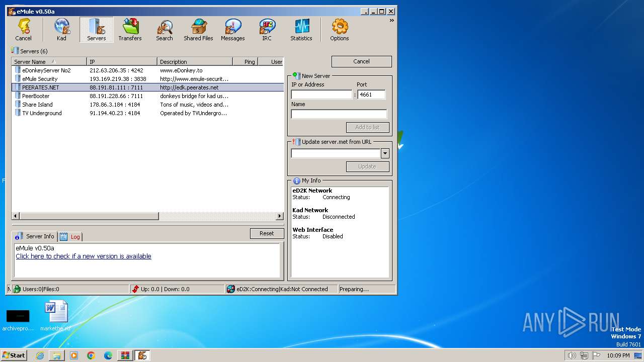Open Shared Files view
The width and height of the screenshot is (644, 362).
click(x=198, y=30)
